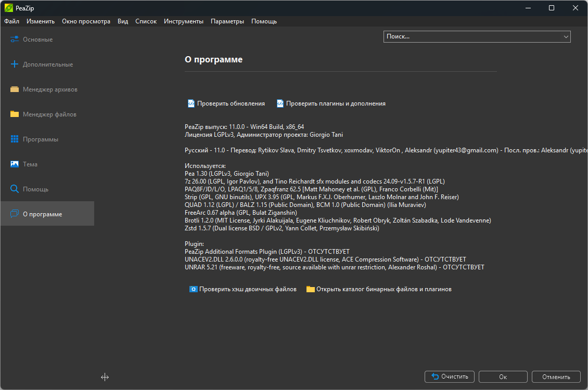Viewport: 588px width, 390px height.
Task: Click the PeaZip Additional Formats Plugin line
Action: coord(267,251)
